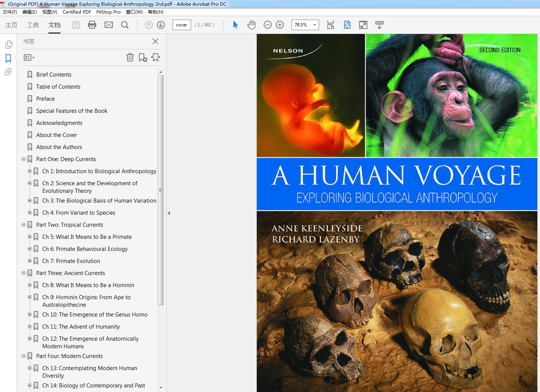
Task: Go to About the Authors
Action: point(59,147)
